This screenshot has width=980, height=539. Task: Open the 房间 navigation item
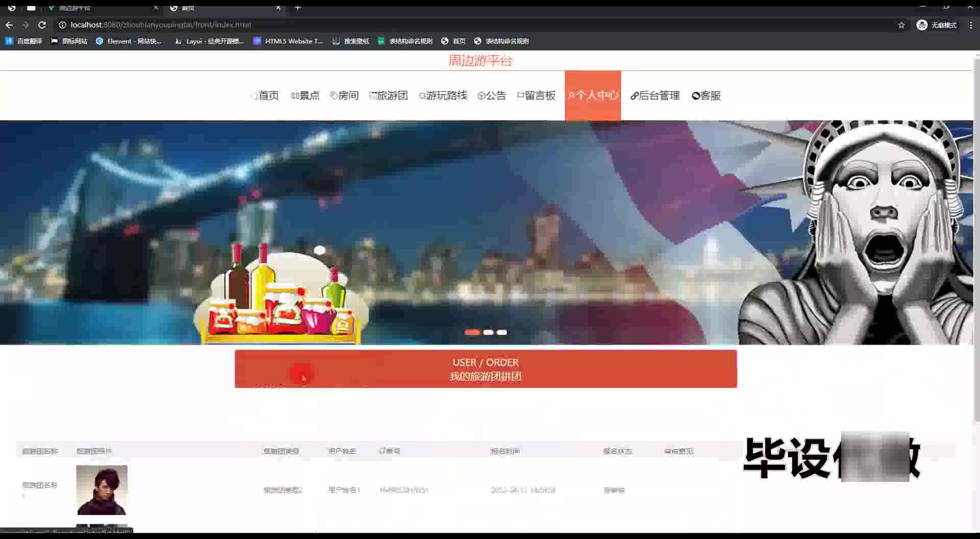coord(345,95)
